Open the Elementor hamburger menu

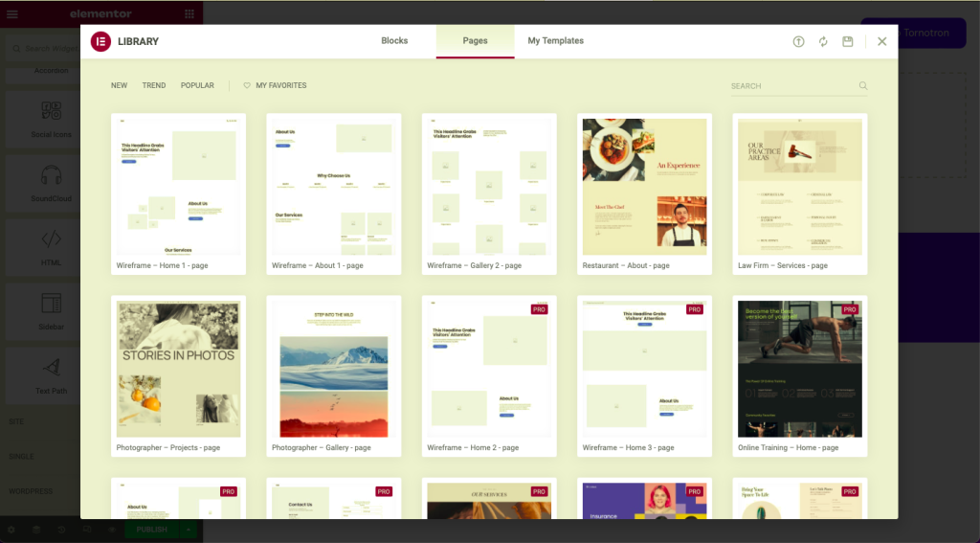point(12,14)
